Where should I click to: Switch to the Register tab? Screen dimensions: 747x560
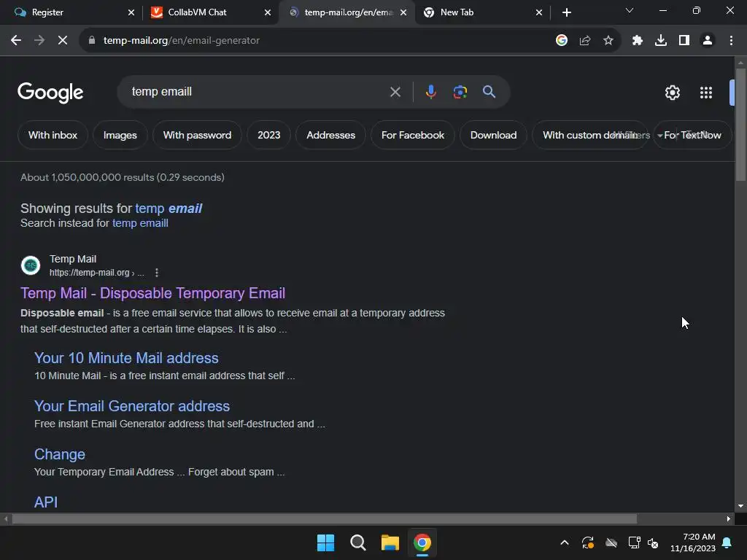click(x=71, y=12)
